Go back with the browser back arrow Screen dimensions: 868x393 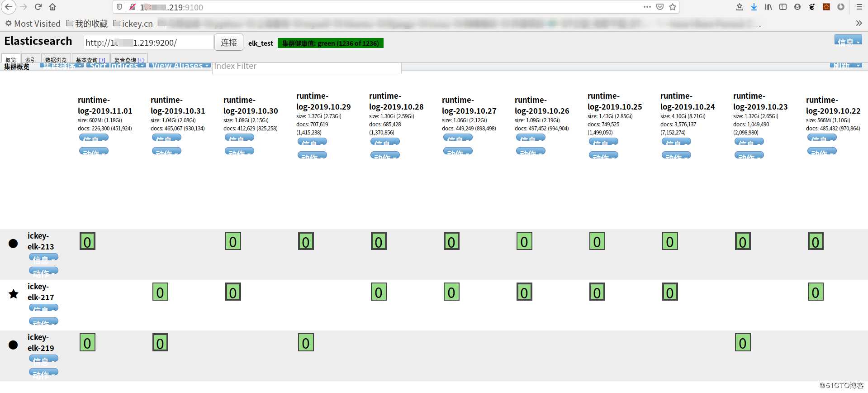9,7
